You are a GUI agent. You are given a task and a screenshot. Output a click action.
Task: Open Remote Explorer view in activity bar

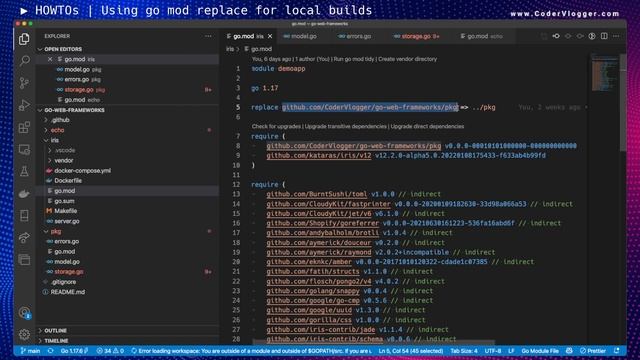[x=24, y=149]
